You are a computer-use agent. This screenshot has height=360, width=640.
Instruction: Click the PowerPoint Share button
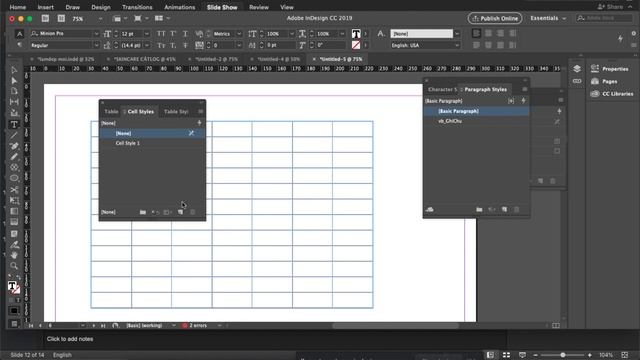pyautogui.click(x=611, y=7)
